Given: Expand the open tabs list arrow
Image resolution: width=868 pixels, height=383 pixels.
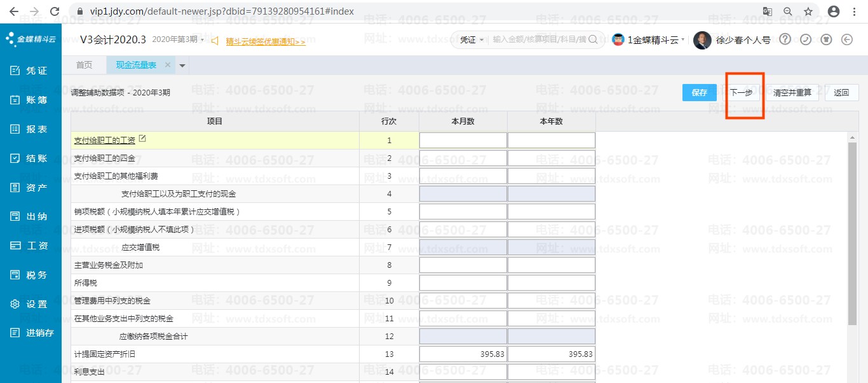Looking at the screenshot, I should [182, 66].
